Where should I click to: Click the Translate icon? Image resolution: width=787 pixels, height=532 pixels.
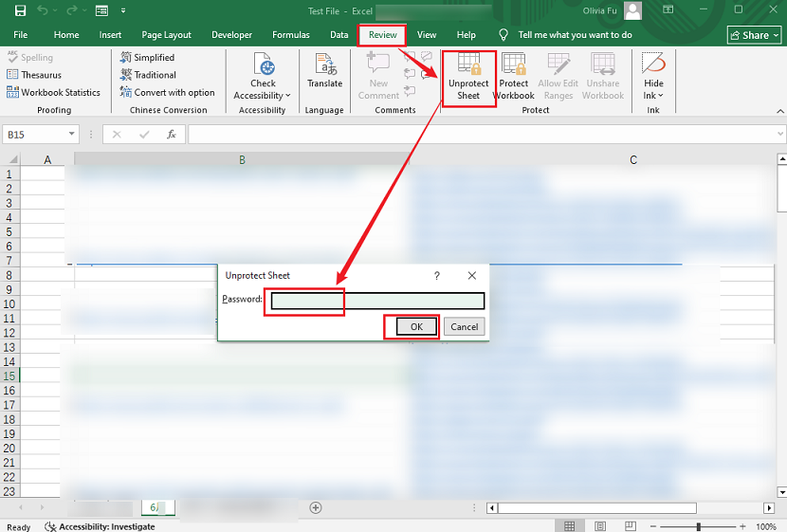[x=324, y=64]
